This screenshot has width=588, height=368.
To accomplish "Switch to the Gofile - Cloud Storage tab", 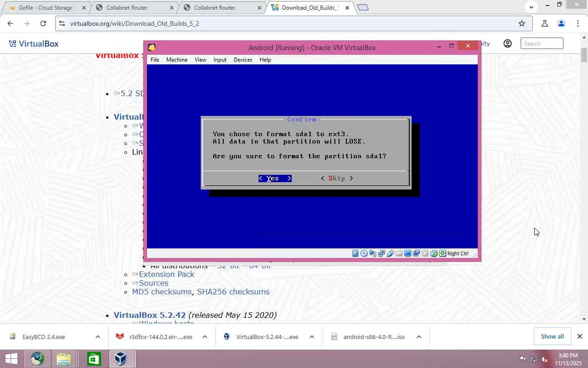I will [46, 8].
